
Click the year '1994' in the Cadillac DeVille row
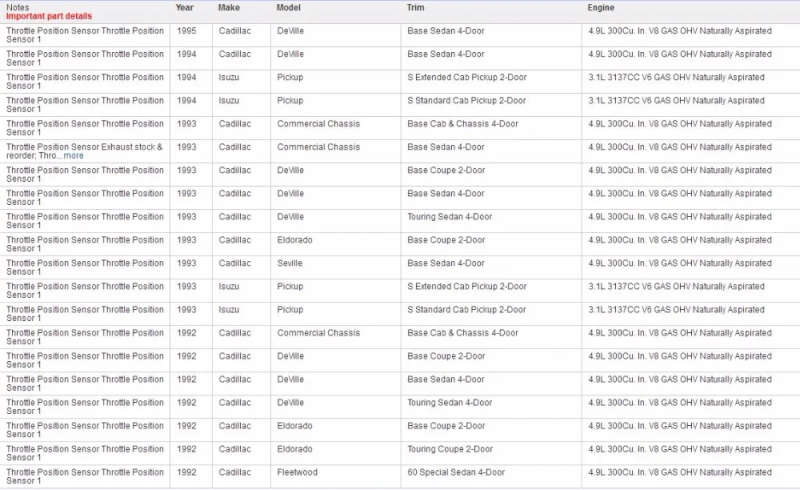click(186, 54)
